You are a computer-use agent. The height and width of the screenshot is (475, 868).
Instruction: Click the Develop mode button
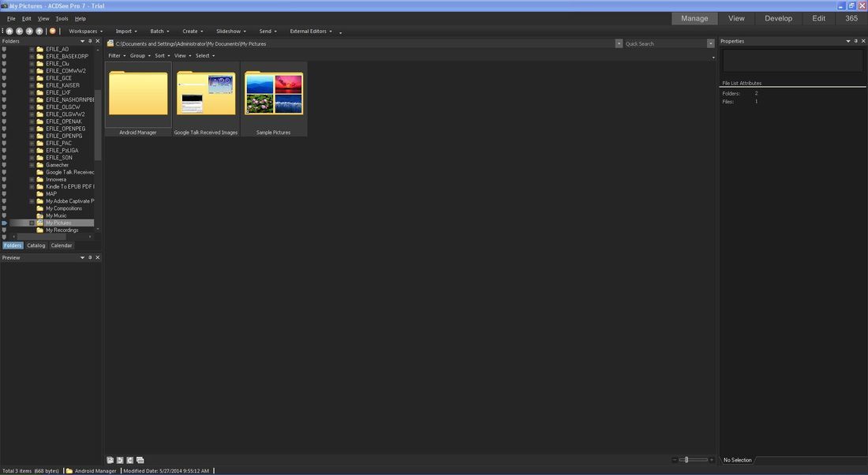778,17
